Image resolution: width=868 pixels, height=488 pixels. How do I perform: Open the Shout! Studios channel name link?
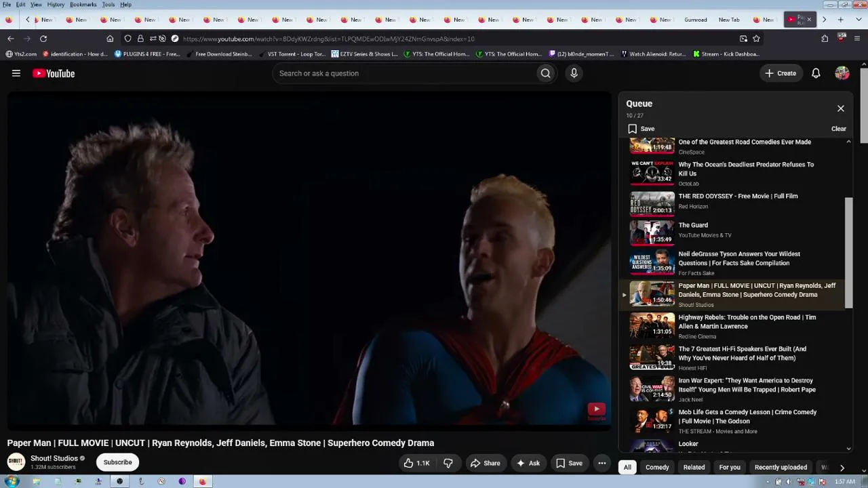pos(54,458)
